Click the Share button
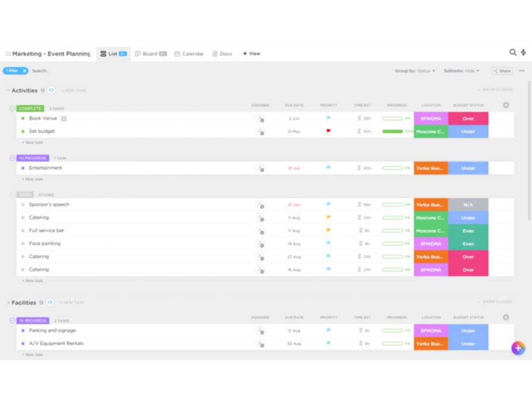 pyautogui.click(x=502, y=71)
